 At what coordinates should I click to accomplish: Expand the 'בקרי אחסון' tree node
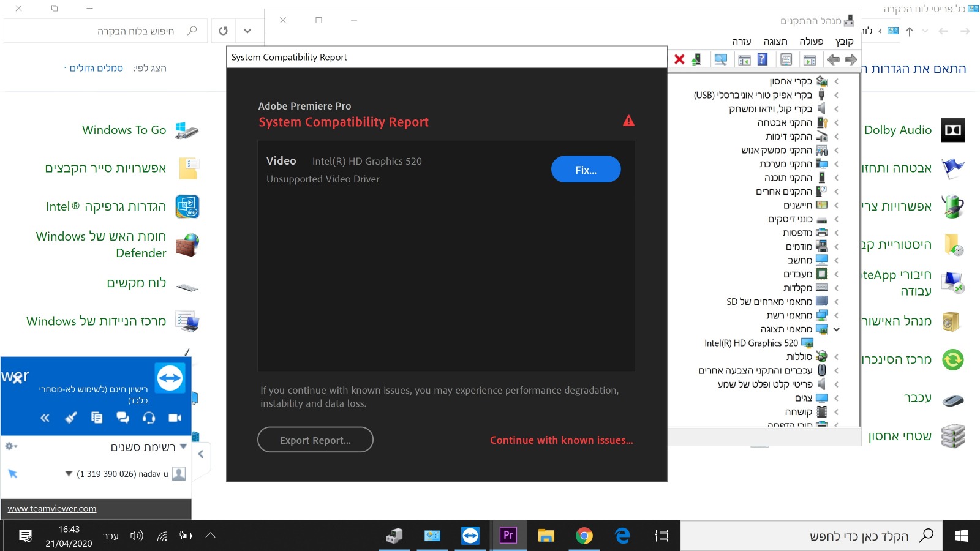click(x=837, y=81)
